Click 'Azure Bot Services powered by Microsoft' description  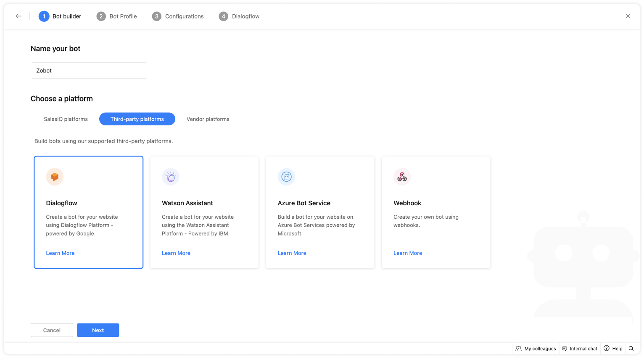click(x=316, y=229)
